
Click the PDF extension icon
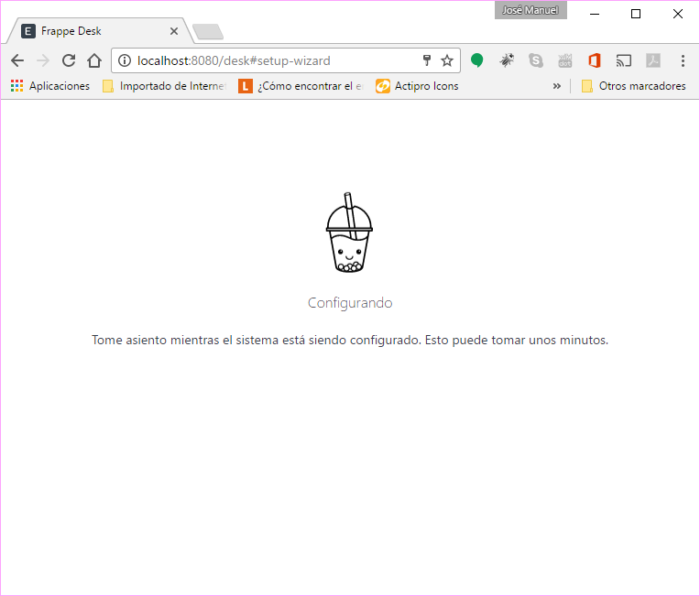653,60
